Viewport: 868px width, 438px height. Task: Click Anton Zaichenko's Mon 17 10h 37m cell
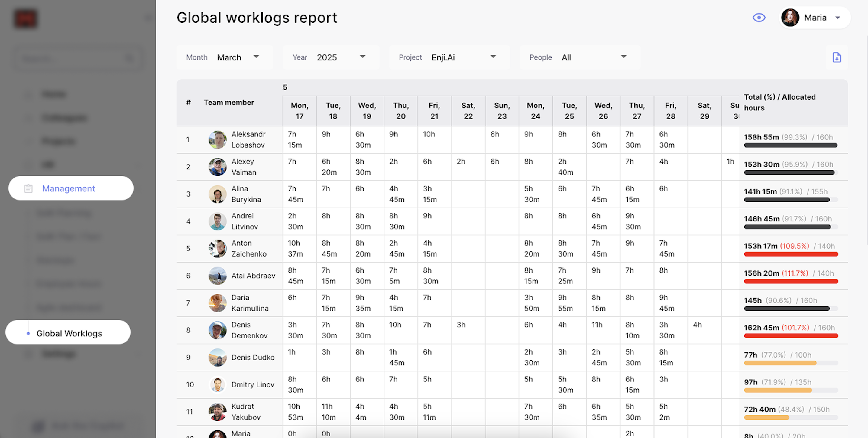(300, 249)
